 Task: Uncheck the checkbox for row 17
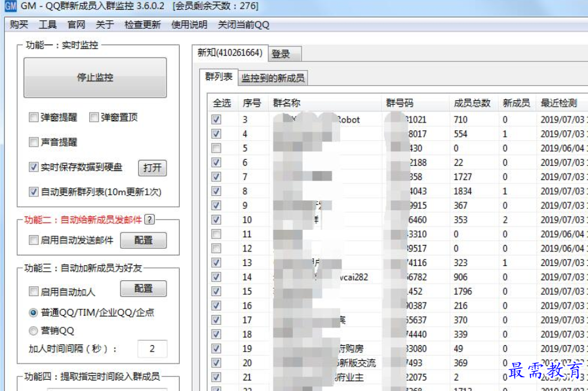click(216, 320)
